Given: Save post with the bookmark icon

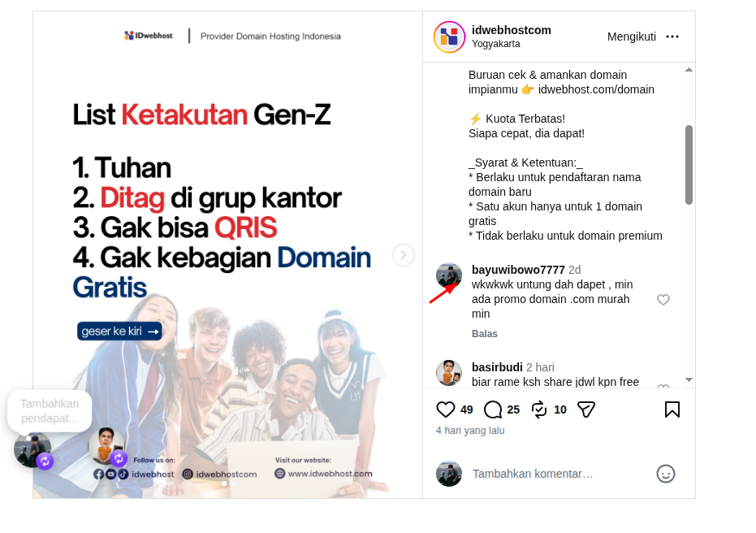Looking at the screenshot, I should pos(672,409).
